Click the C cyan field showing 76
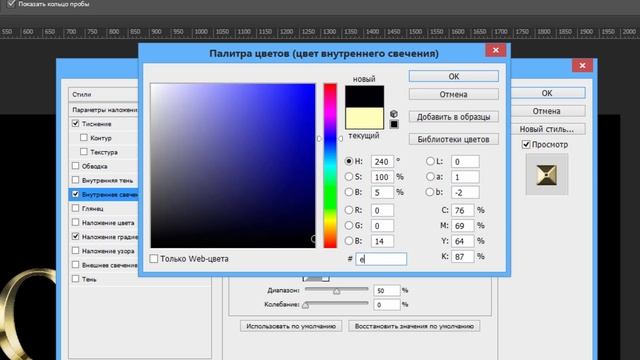This screenshot has height=360, width=640. tap(462, 210)
